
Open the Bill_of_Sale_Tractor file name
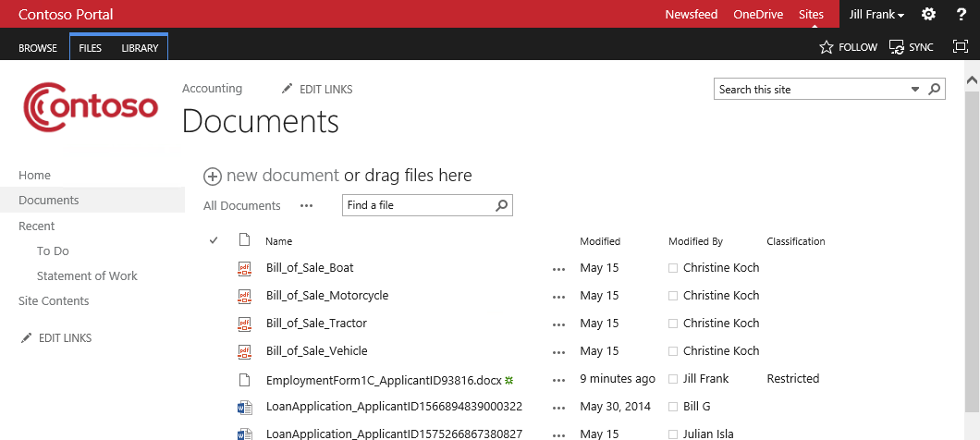click(x=316, y=324)
